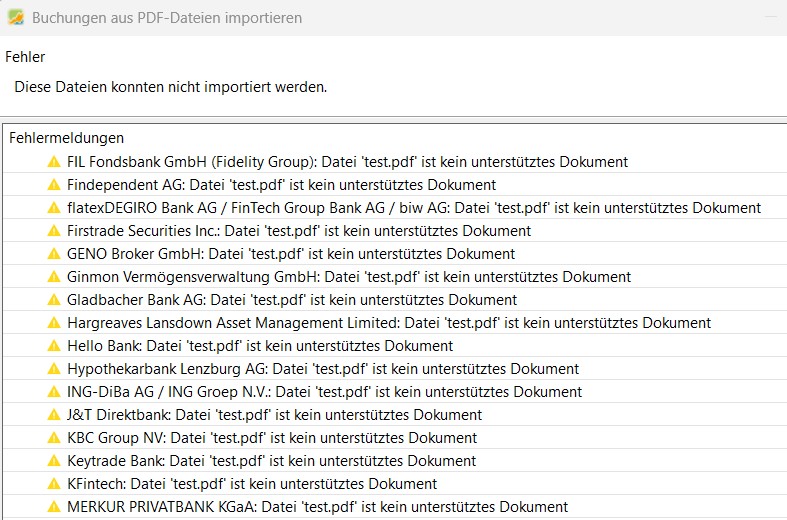
Task: Click the Fehlermeldungen column header
Action: [66, 138]
